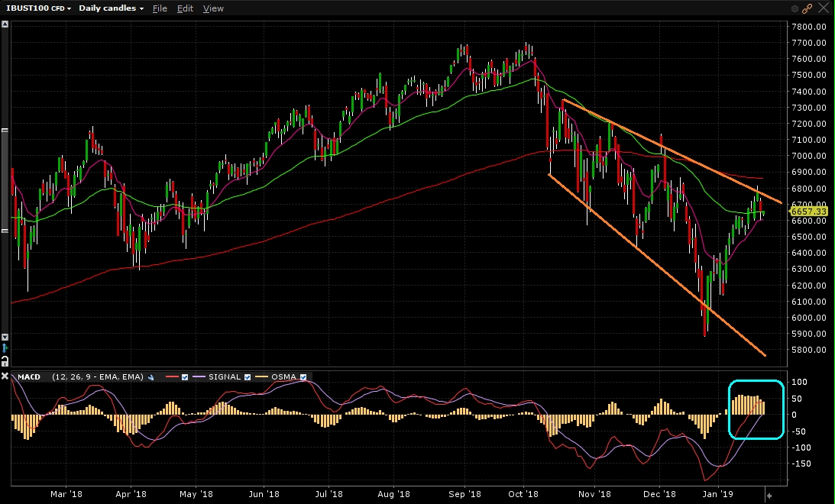Click the 7500.00 price axis label
835x504 pixels.
coord(809,75)
